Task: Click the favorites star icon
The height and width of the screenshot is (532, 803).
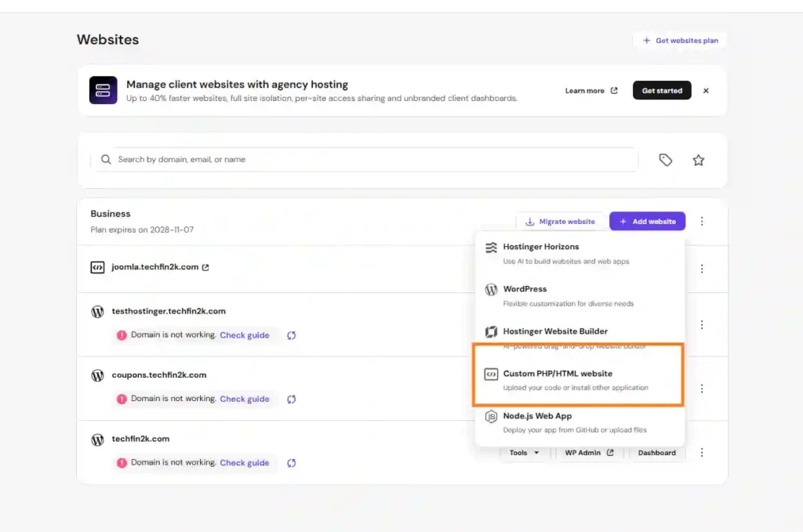Action: pyautogui.click(x=698, y=160)
